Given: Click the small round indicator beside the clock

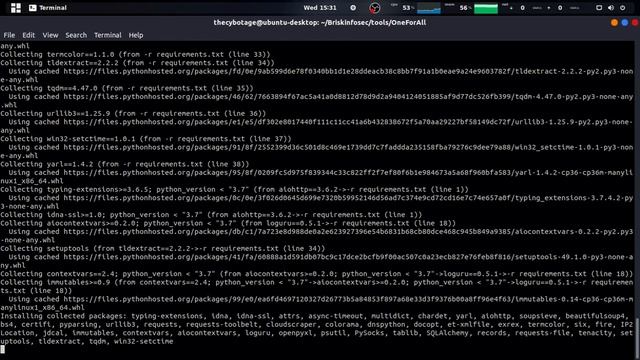Looking at the screenshot, I should point(353,8).
